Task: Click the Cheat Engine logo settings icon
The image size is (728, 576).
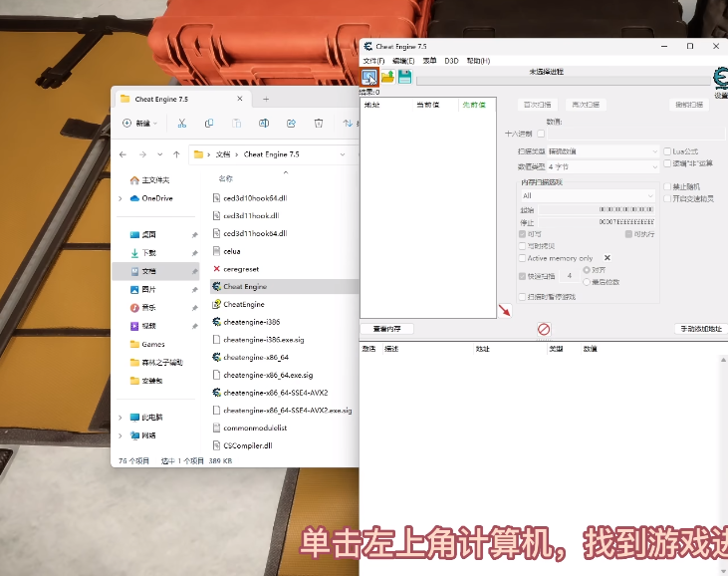Action: (721, 78)
